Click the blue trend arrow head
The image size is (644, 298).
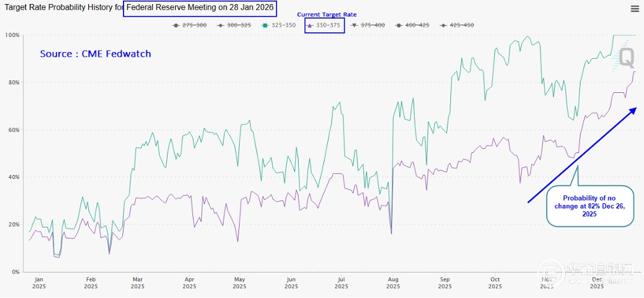click(634, 109)
